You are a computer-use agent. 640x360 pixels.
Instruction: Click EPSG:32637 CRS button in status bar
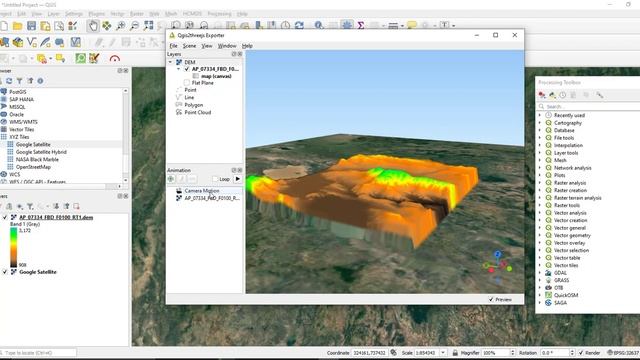click(x=623, y=353)
